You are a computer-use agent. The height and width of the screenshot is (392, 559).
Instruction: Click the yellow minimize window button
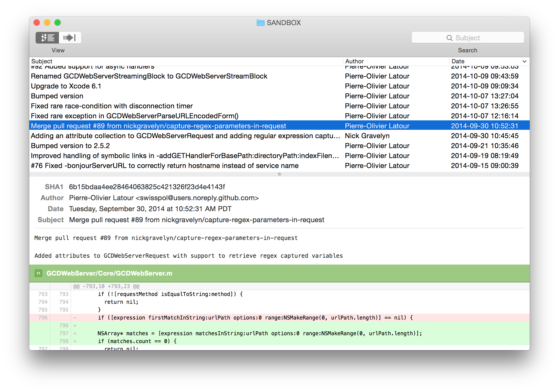47,23
